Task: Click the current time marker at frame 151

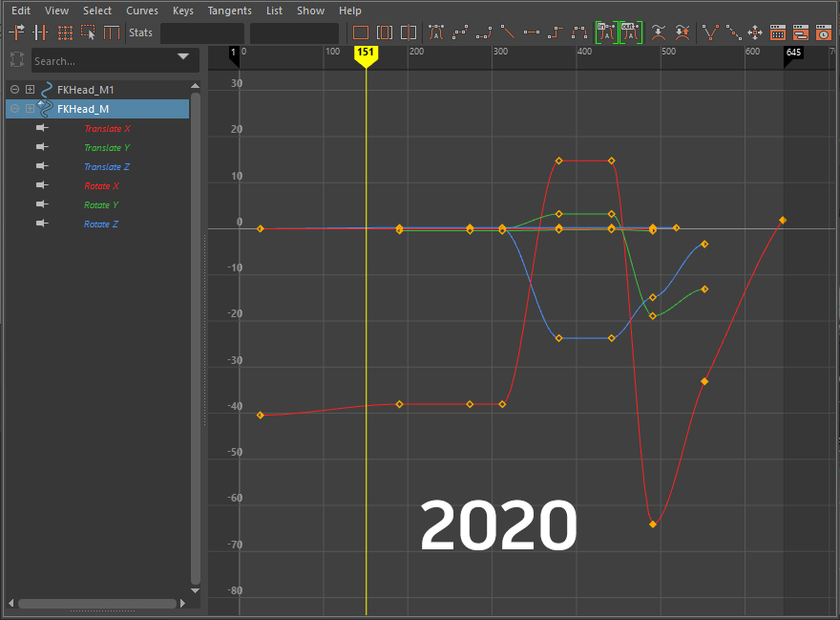Action: [366, 54]
